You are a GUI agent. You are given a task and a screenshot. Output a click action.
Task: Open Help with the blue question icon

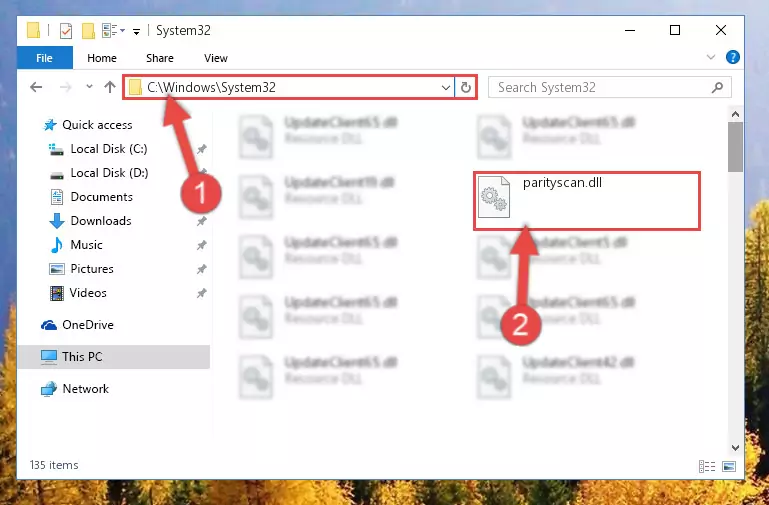(733, 57)
